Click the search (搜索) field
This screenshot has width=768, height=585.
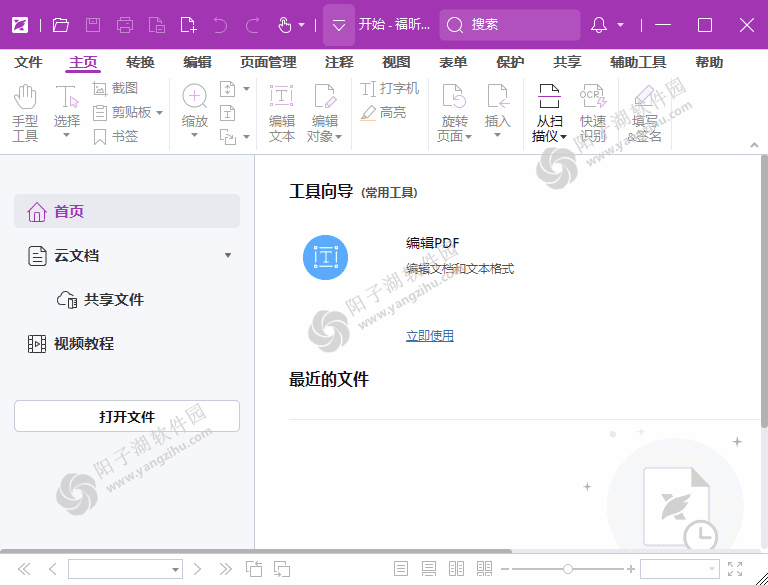[510, 24]
